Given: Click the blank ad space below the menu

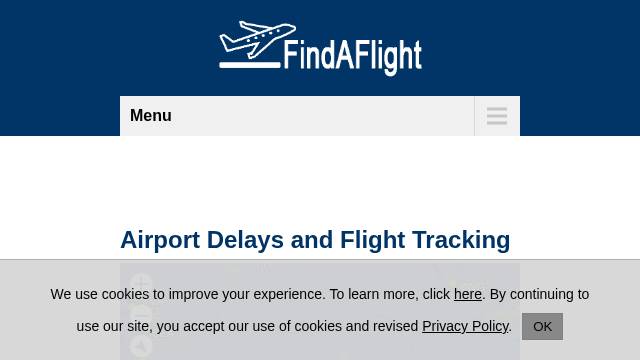Looking at the screenshot, I should (320, 180).
